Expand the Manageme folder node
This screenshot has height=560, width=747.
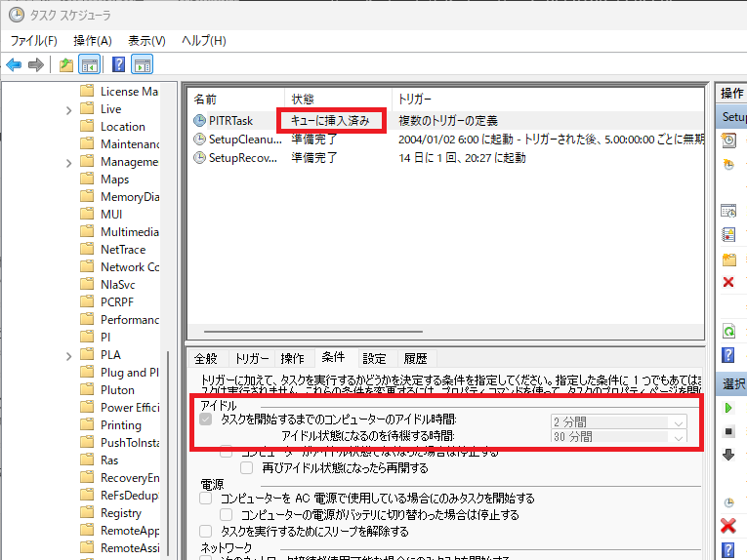click(68, 163)
